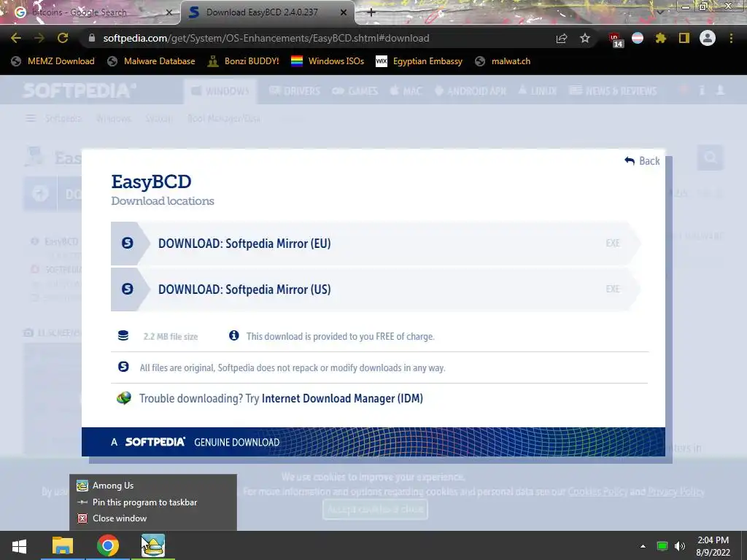Click the Softpedia hamburger menu icon
Screen dimensions: 747x560
point(31,118)
